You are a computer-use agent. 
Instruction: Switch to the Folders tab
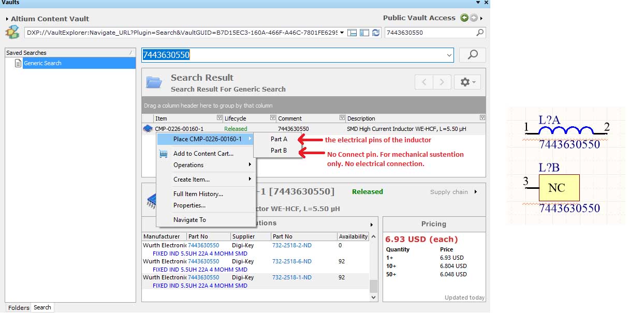(19, 307)
